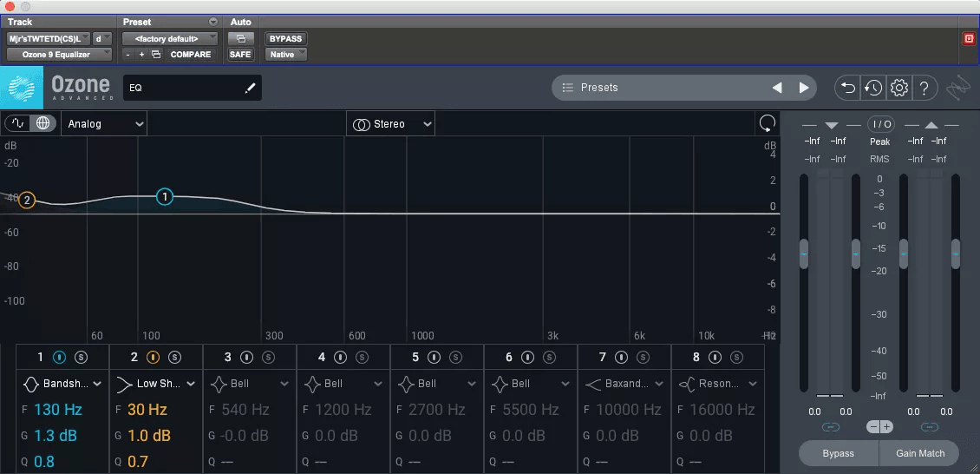Solo band 1 with its S button
Viewport: 980px width, 474px height.
(x=81, y=357)
